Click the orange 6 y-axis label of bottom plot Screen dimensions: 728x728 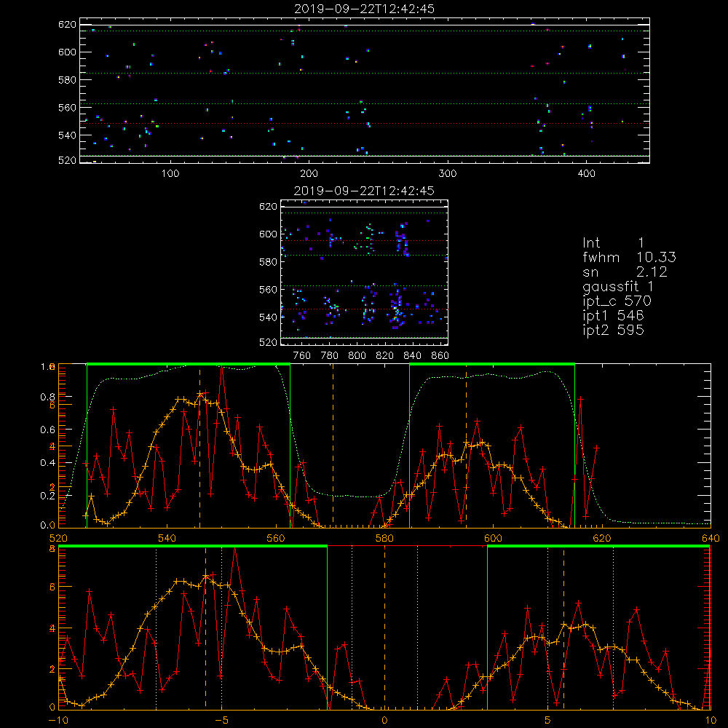coord(52,587)
